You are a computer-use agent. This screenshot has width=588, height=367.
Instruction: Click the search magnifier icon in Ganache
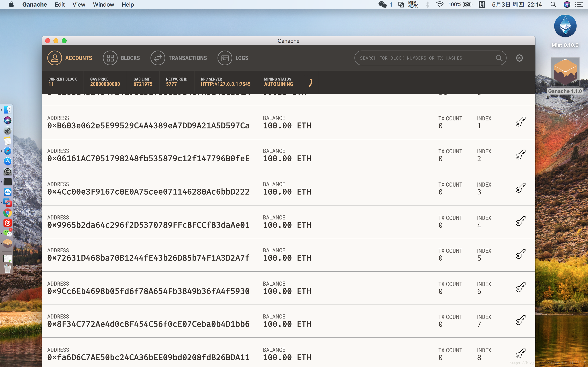pyautogui.click(x=499, y=58)
